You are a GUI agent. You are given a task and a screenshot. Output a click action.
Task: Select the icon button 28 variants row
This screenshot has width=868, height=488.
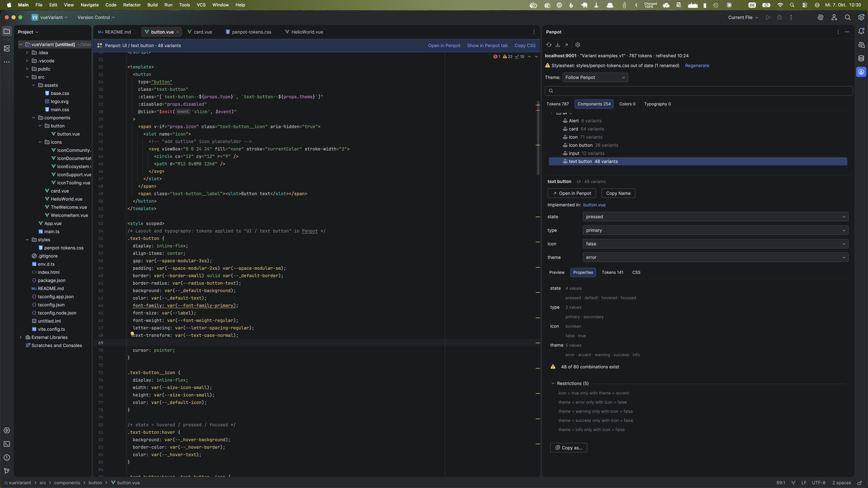(x=698, y=145)
